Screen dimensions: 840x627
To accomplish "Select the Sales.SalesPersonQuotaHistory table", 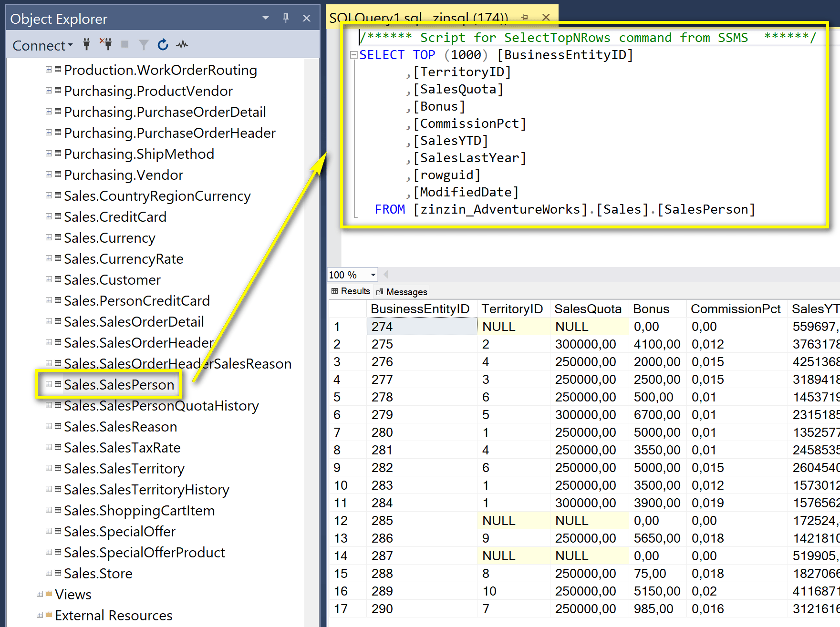I will pos(161,406).
